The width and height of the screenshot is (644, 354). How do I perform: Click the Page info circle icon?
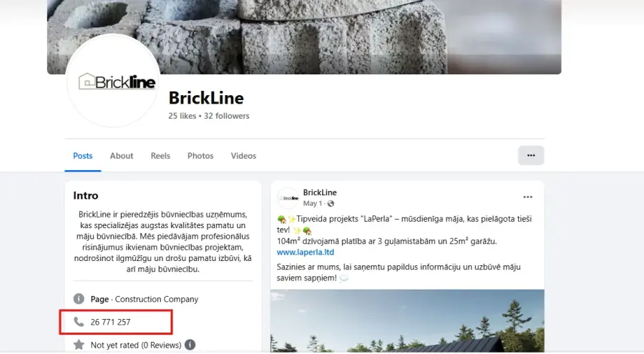click(x=79, y=298)
